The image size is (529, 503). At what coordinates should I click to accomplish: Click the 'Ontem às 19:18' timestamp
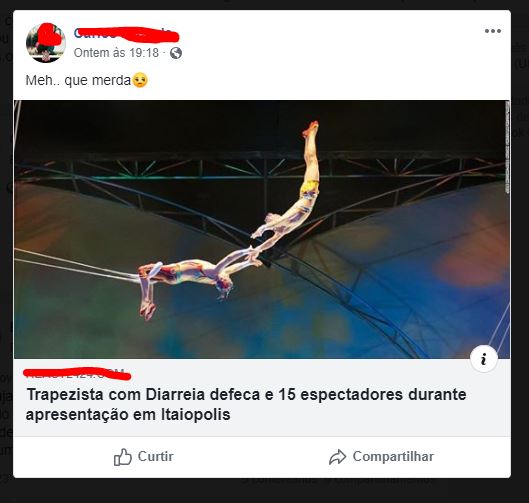116,53
